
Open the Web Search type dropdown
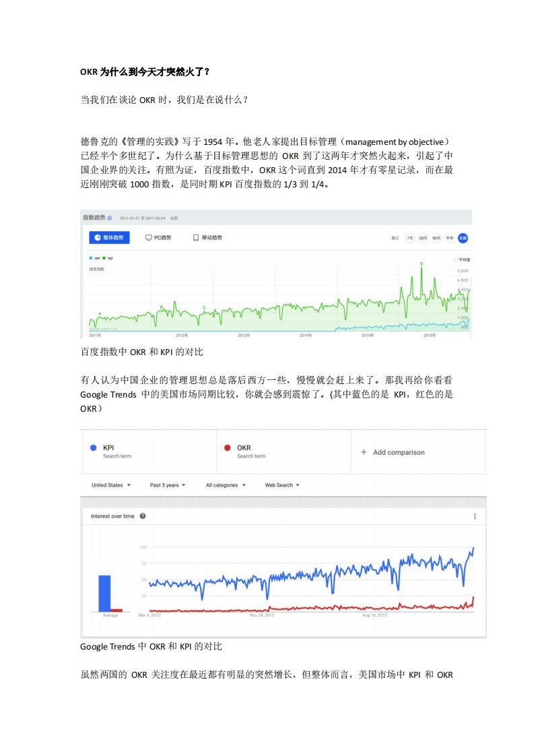coord(281,485)
